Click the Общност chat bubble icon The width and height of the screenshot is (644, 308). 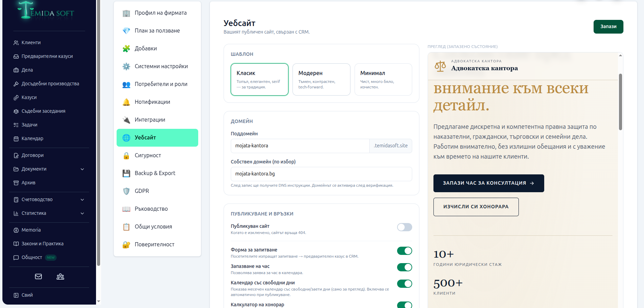coord(16,258)
